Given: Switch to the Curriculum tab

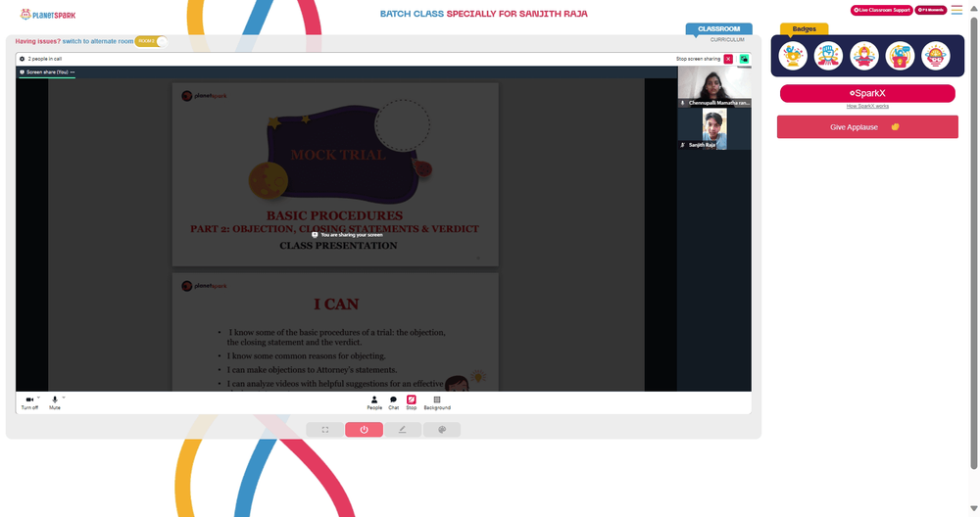Looking at the screenshot, I should pyautogui.click(x=727, y=39).
